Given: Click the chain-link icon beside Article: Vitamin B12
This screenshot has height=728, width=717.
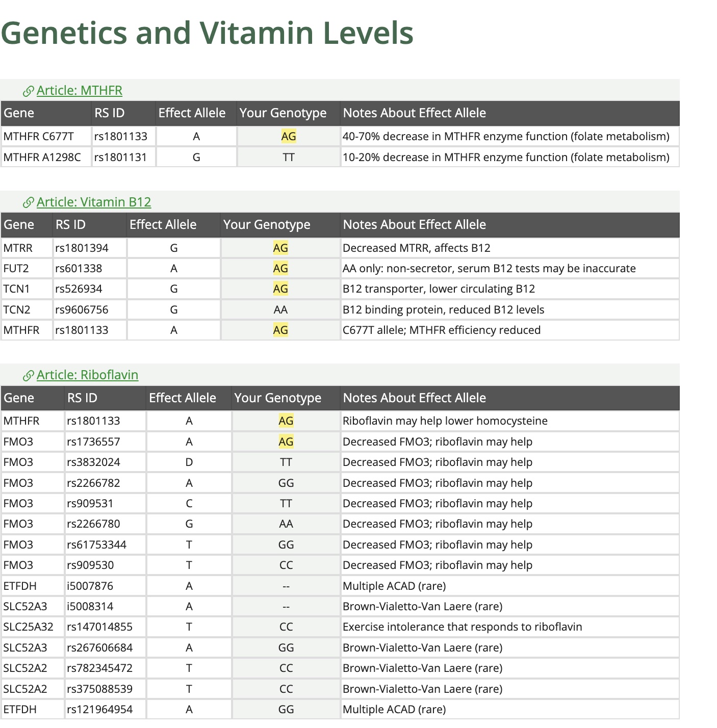Looking at the screenshot, I should click(29, 203).
